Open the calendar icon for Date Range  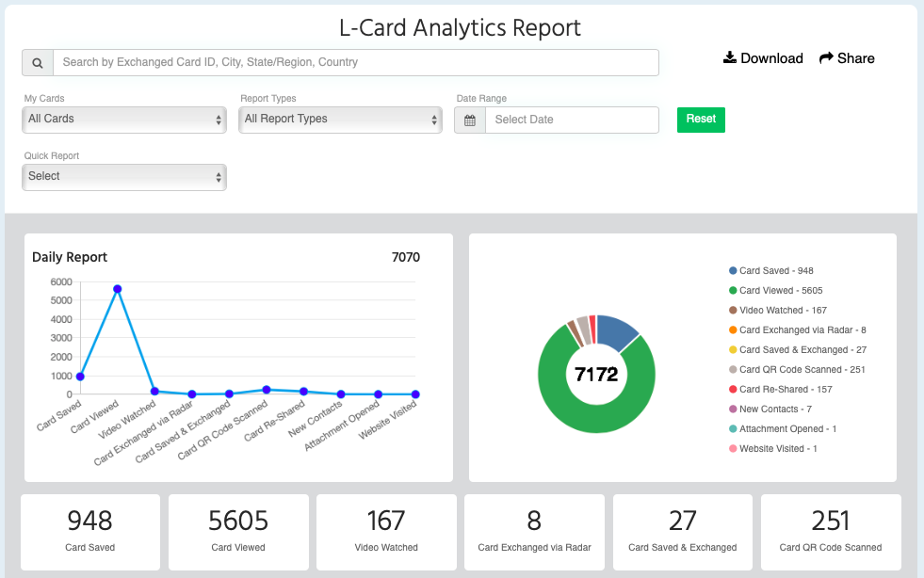tap(470, 120)
